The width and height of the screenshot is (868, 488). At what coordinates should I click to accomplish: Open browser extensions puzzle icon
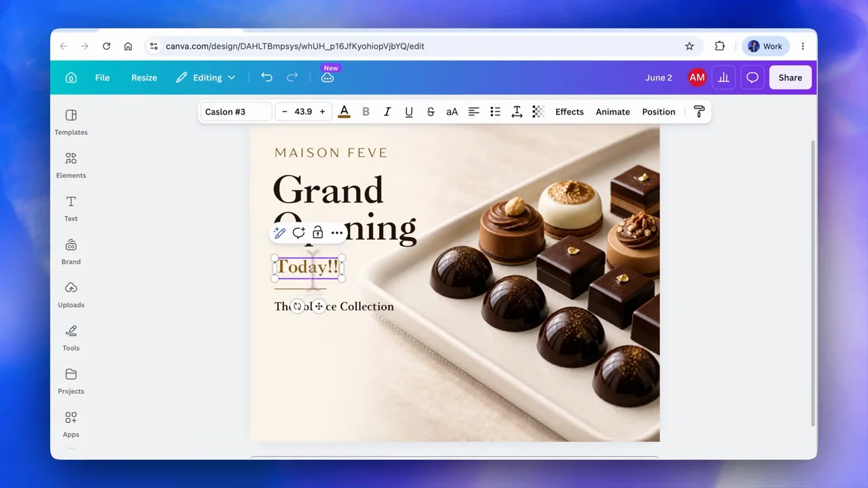coord(719,46)
